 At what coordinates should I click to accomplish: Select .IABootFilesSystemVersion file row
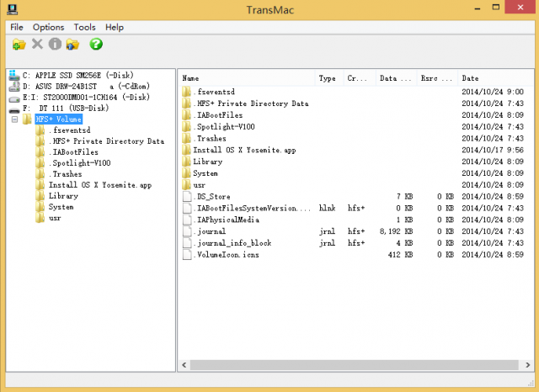(355, 208)
